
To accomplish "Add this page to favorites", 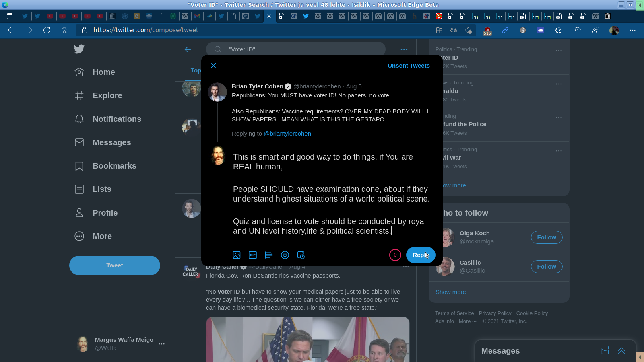I will [468, 30].
